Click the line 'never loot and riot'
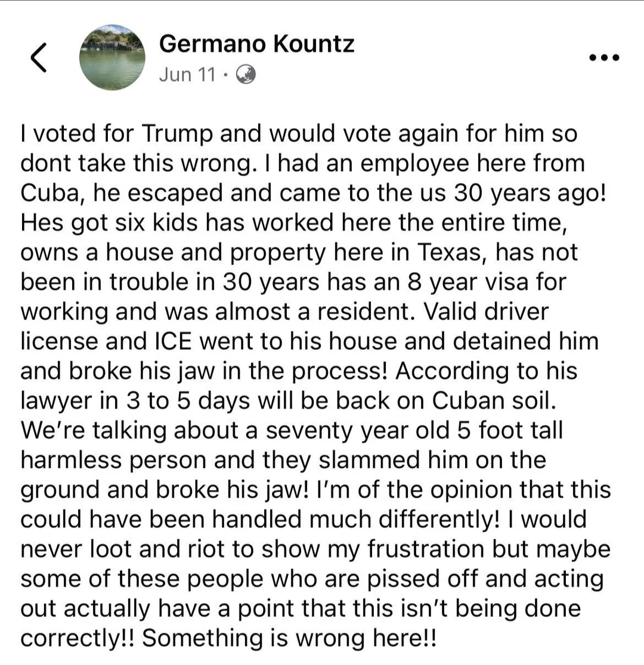 [x=315, y=549]
